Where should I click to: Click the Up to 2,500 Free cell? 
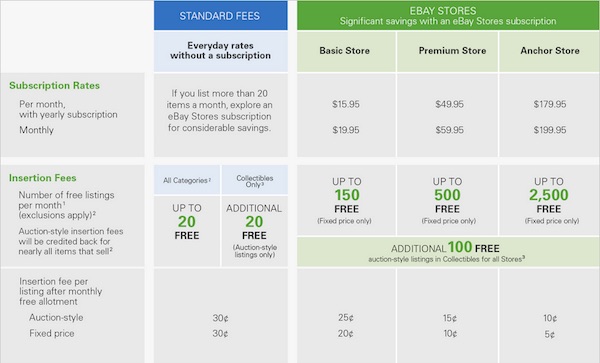coord(549,200)
